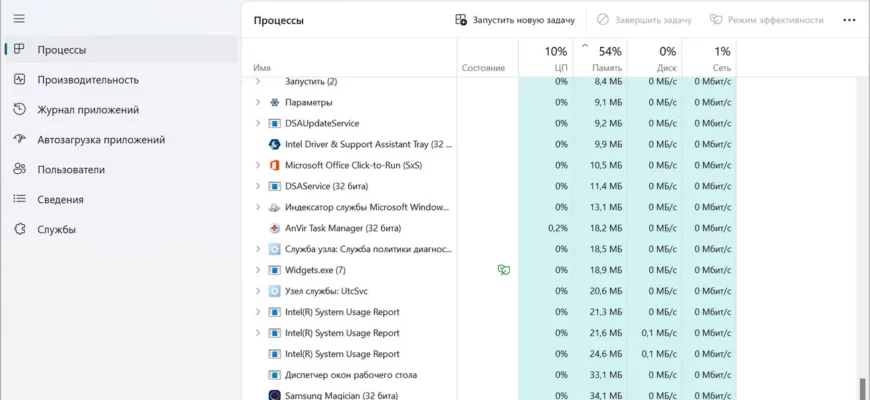The image size is (870, 400).
Task: Click the Завершить задачу button
Action: 644,20
